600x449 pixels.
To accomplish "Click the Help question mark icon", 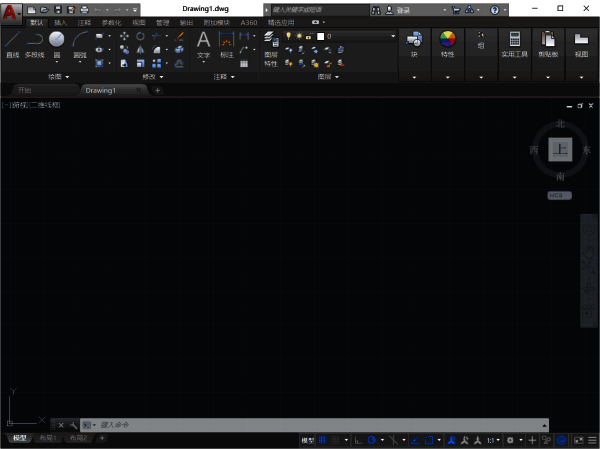I will (494, 10).
